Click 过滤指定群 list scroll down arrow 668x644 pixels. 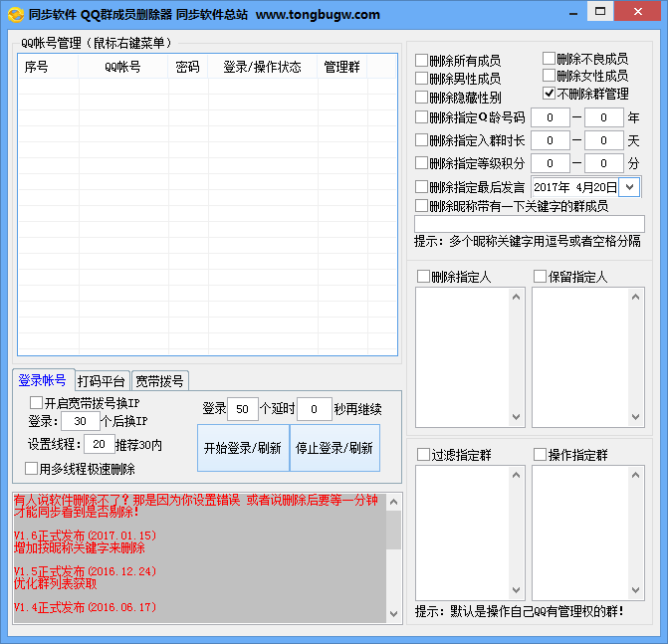coord(517,590)
